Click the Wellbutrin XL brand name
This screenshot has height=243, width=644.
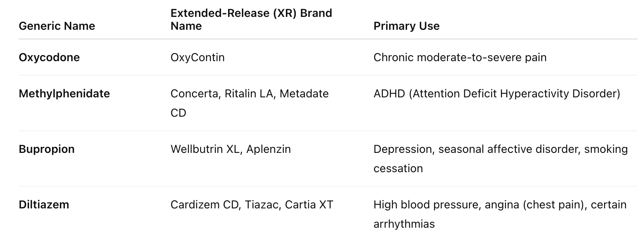205,149
